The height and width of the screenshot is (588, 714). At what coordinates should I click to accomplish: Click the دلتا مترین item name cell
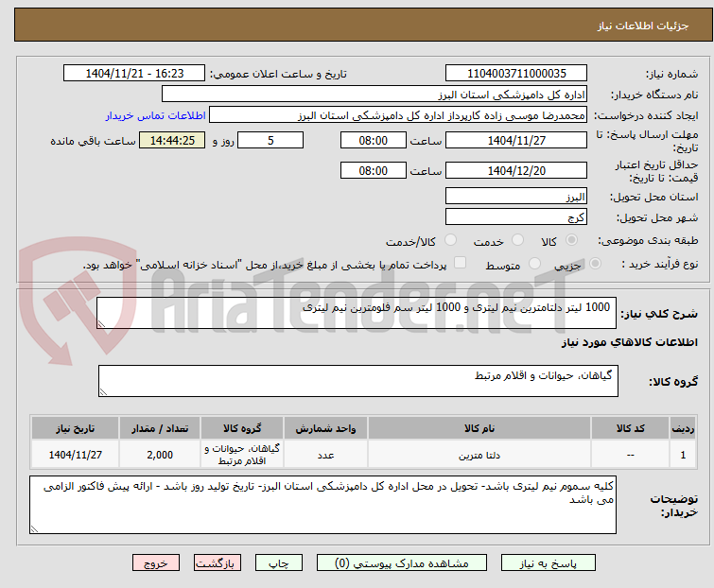click(x=479, y=455)
